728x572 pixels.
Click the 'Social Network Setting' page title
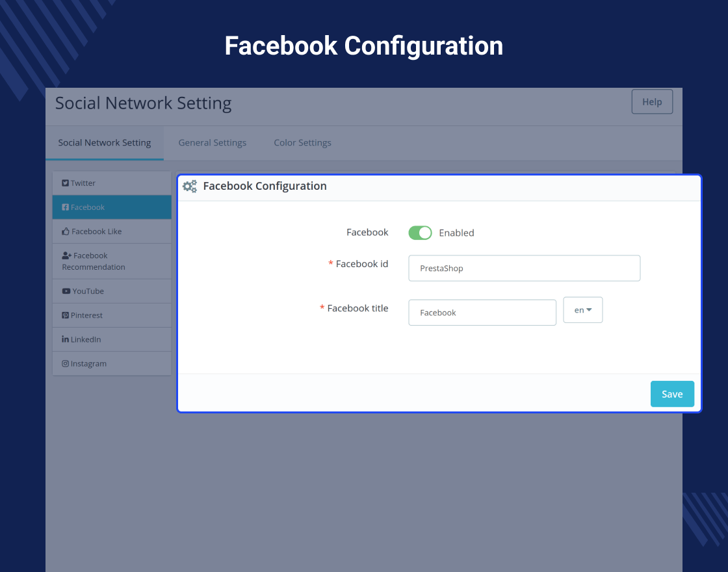[143, 103]
